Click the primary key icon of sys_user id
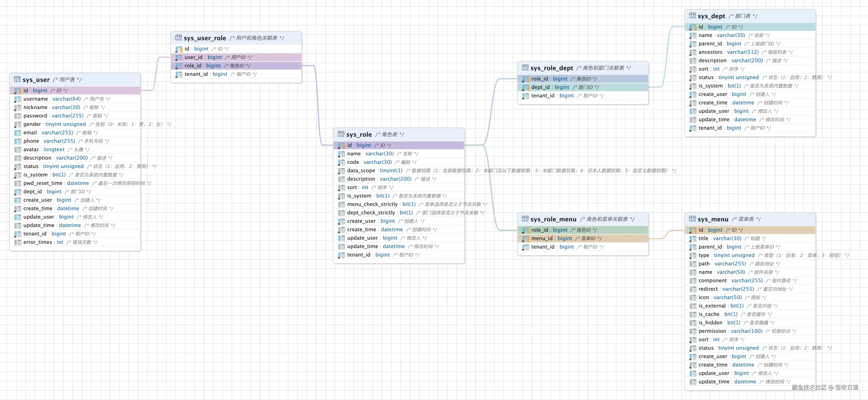Image resolution: width=868 pixels, height=400 pixels. 18,91
